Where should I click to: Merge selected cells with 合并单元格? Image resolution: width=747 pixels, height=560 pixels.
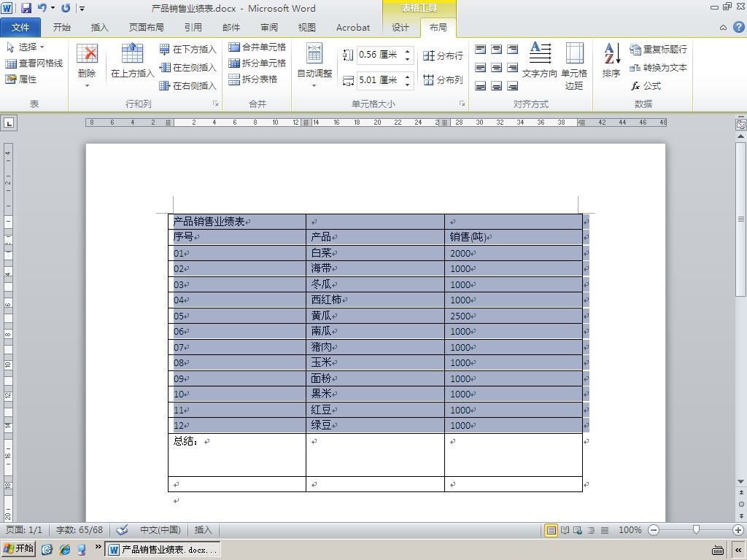[x=258, y=47]
